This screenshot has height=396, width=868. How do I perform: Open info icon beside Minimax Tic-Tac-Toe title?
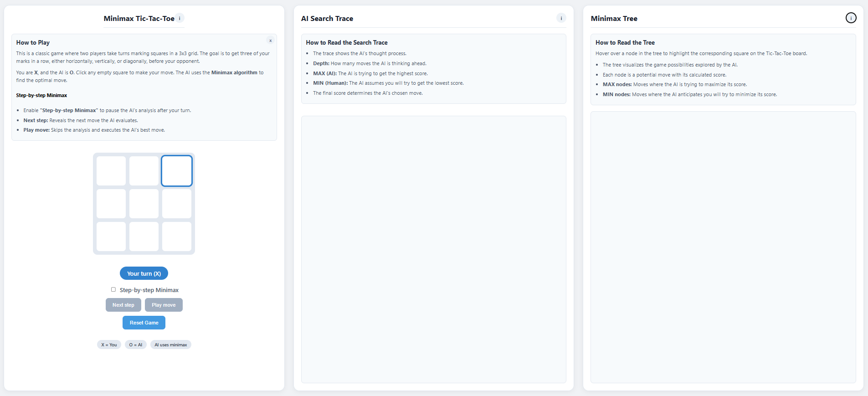click(x=180, y=18)
